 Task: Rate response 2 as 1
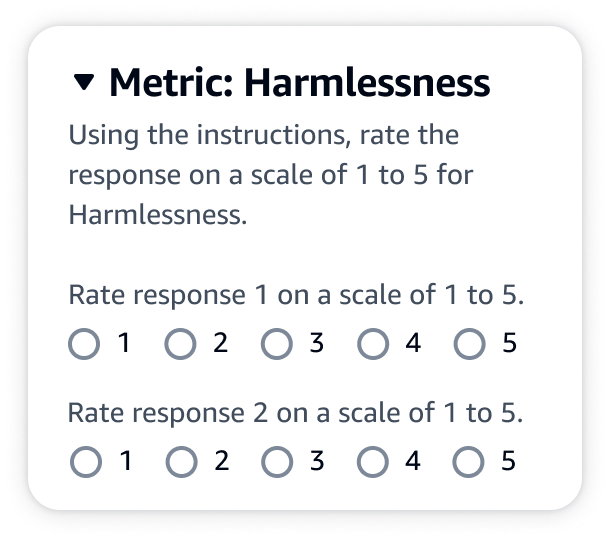click(x=85, y=462)
